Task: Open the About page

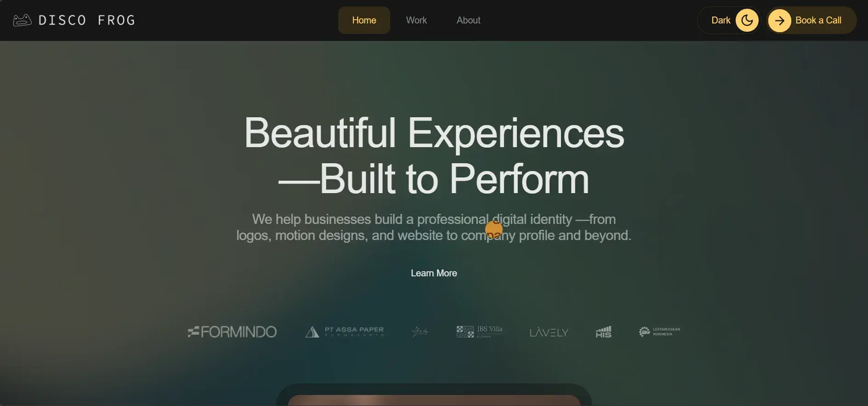Action: 468,20
